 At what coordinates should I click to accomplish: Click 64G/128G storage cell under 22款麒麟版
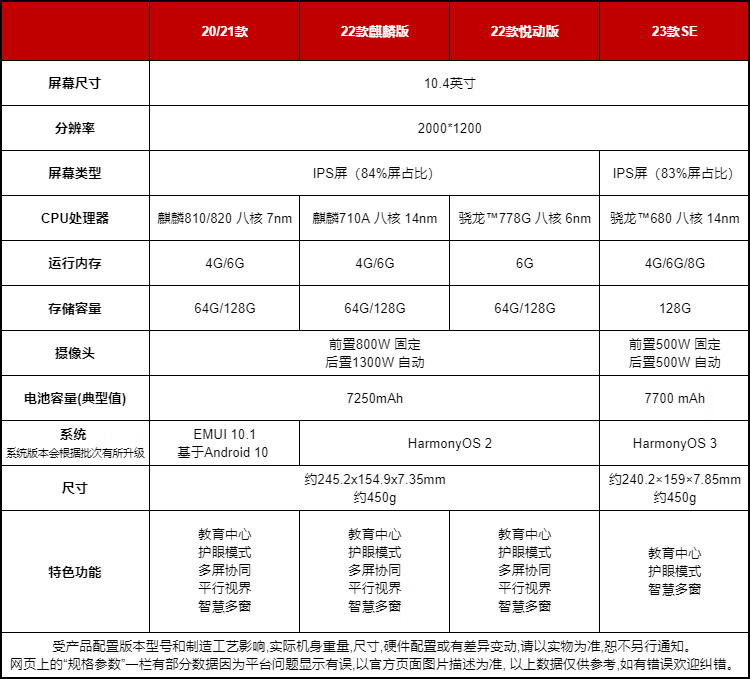[375, 308]
